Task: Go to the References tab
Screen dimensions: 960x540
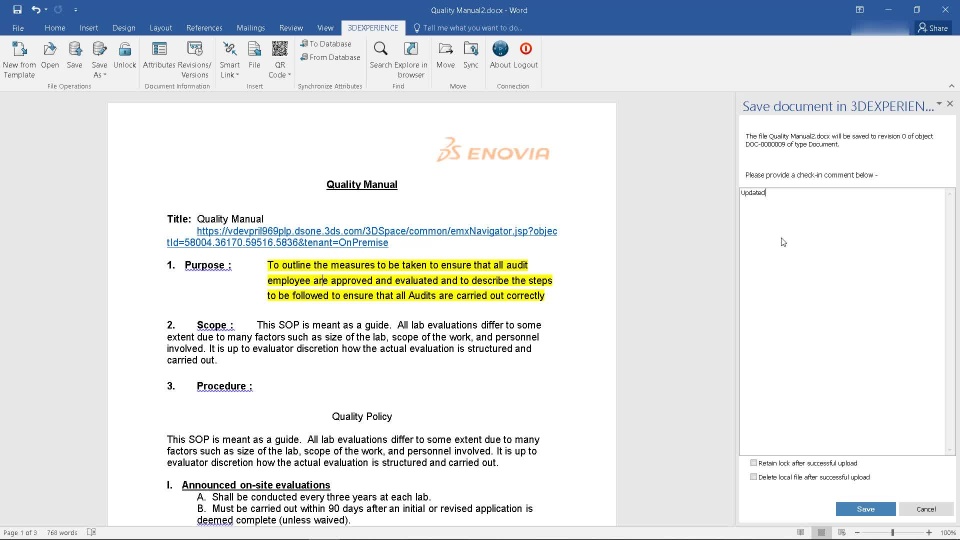Action: (x=204, y=28)
